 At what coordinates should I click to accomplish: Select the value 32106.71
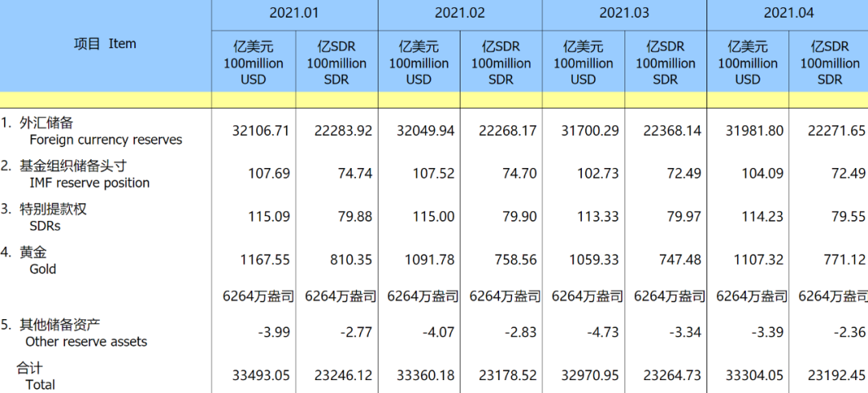[260, 131]
